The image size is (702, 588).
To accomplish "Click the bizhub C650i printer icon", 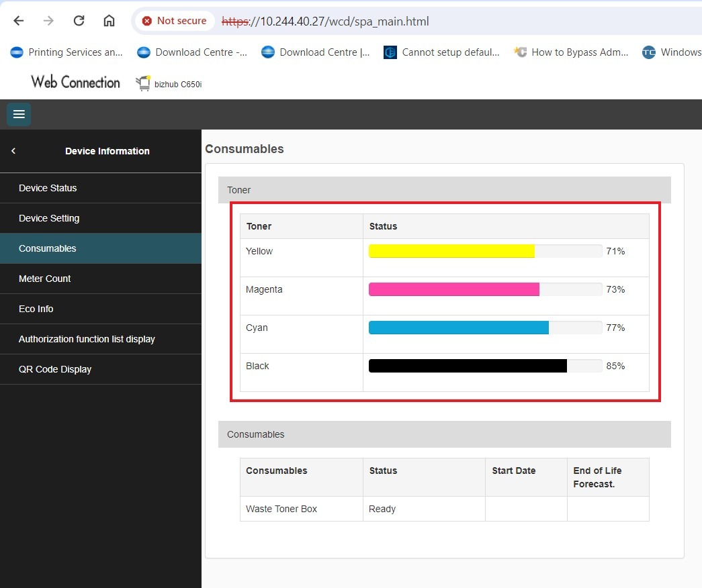I will point(142,84).
